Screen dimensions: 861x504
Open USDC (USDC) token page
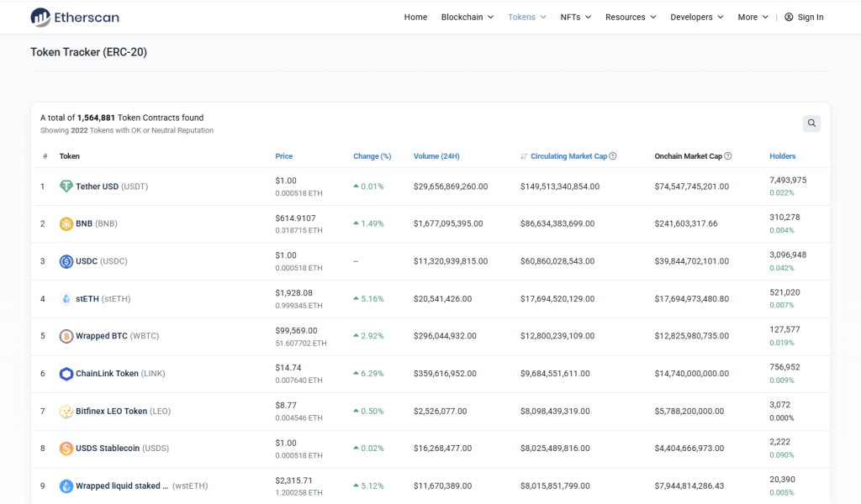pos(102,261)
